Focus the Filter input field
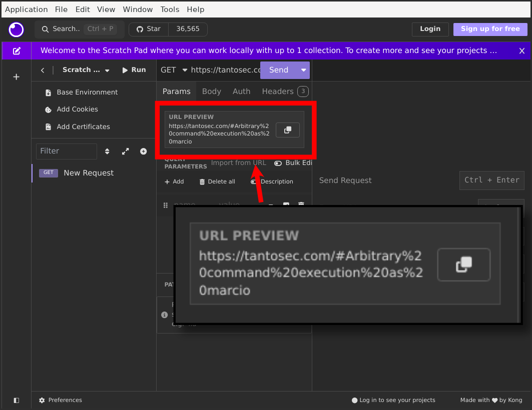This screenshot has height=410, width=532. coord(67,151)
